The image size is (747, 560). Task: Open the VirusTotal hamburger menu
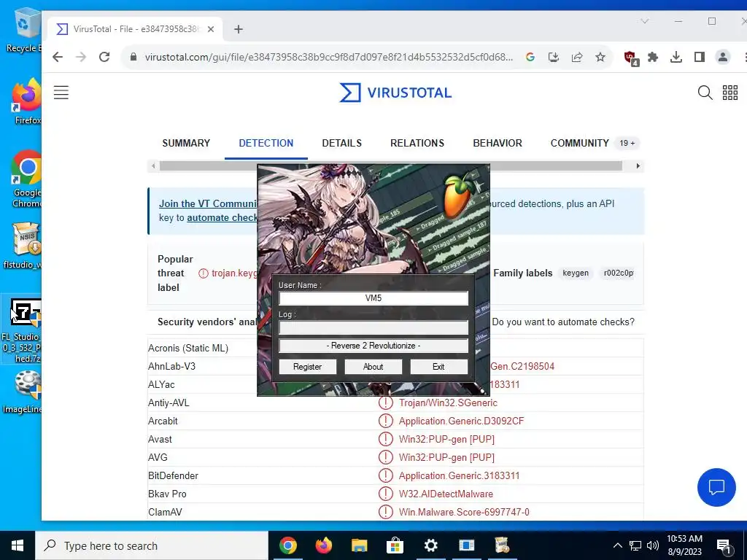(x=61, y=93)
